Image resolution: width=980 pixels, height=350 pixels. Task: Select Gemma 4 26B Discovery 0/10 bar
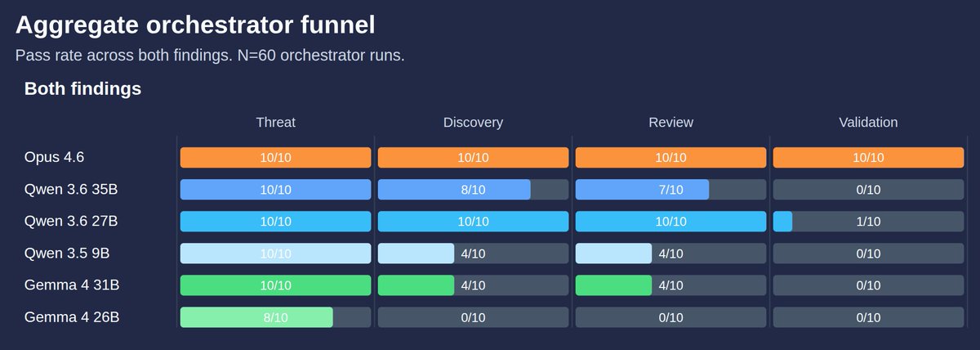(473, 317)
